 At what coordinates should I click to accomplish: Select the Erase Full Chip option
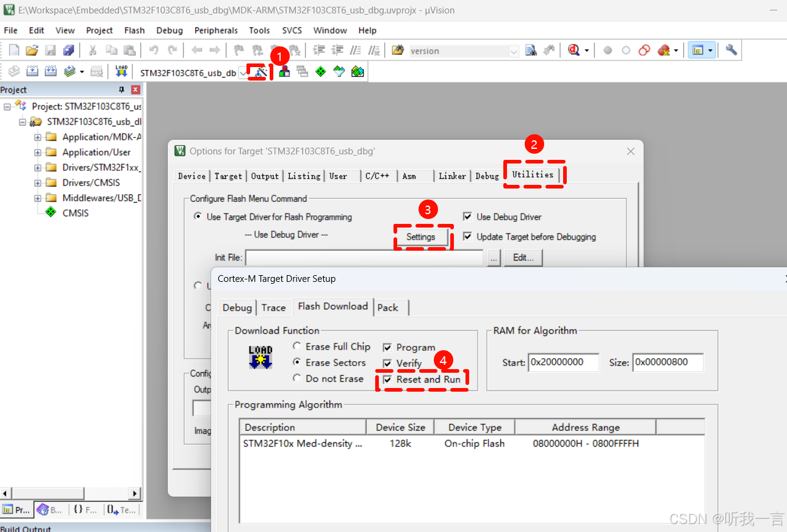[x=296, y=346]
